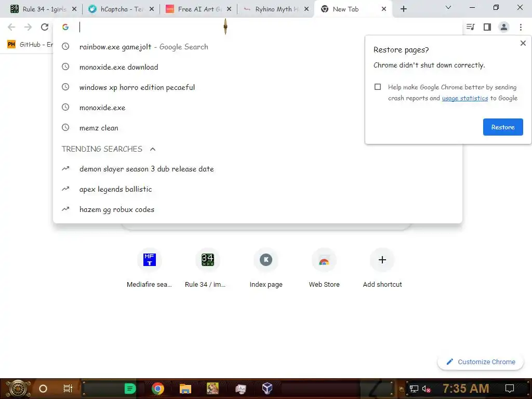Viewport: 532px width, 399px height.
Task: Open the notification center icon
Action: 510,389
